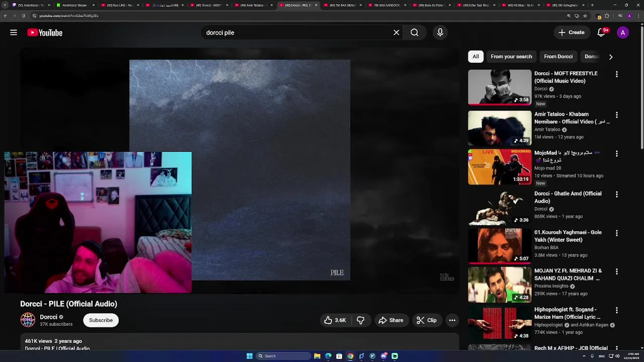Open the notifications bell

[x=601, y=33]
